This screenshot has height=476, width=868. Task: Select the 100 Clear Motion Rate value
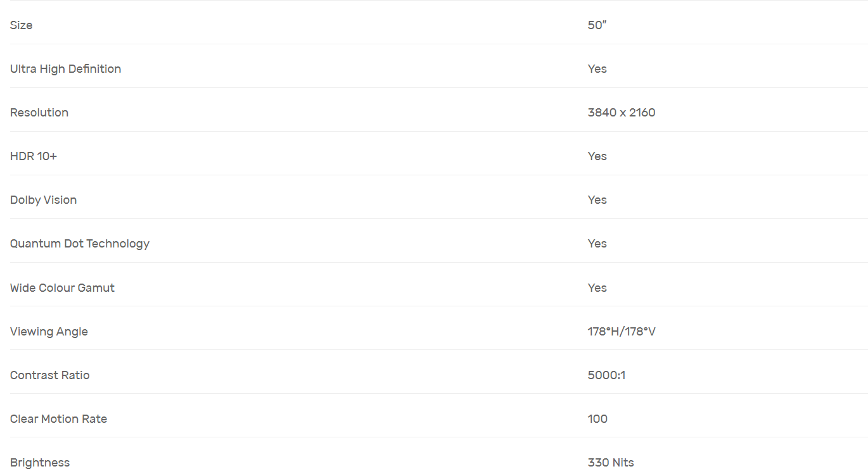click(x=597, y=419)
